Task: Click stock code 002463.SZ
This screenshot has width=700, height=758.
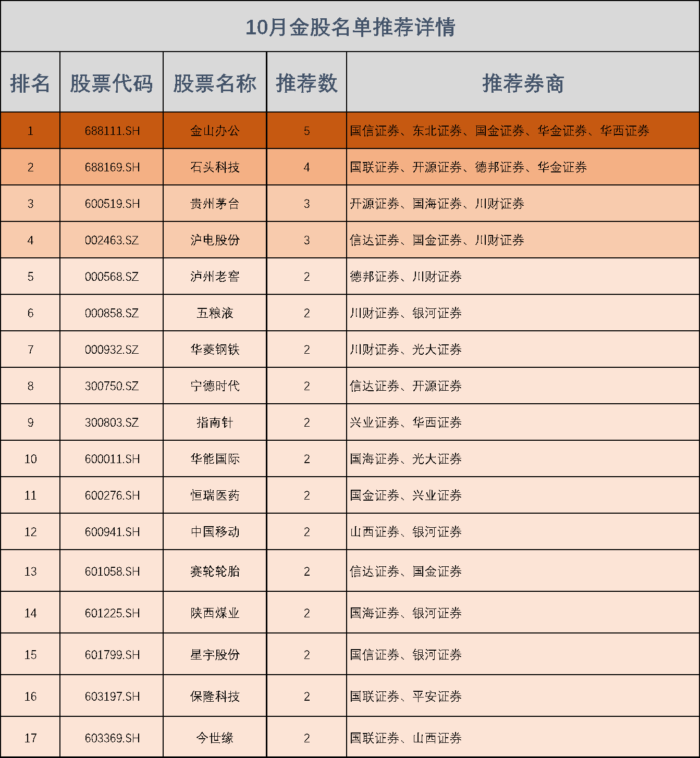Action: coord(112,240)
